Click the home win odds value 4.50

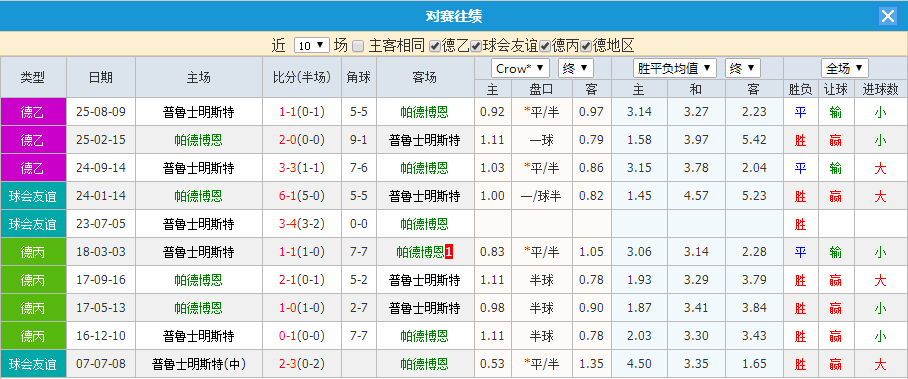[639, 364]
